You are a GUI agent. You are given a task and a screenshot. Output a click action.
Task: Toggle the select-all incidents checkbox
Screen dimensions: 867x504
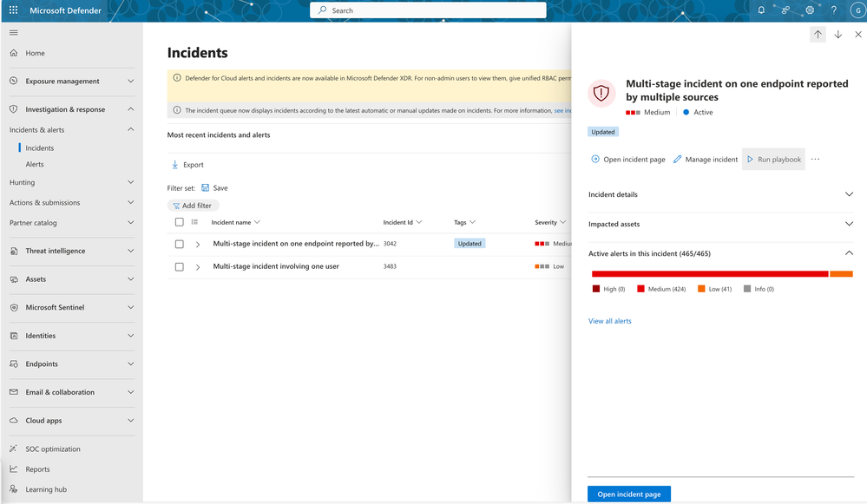(x=179, y=222)
